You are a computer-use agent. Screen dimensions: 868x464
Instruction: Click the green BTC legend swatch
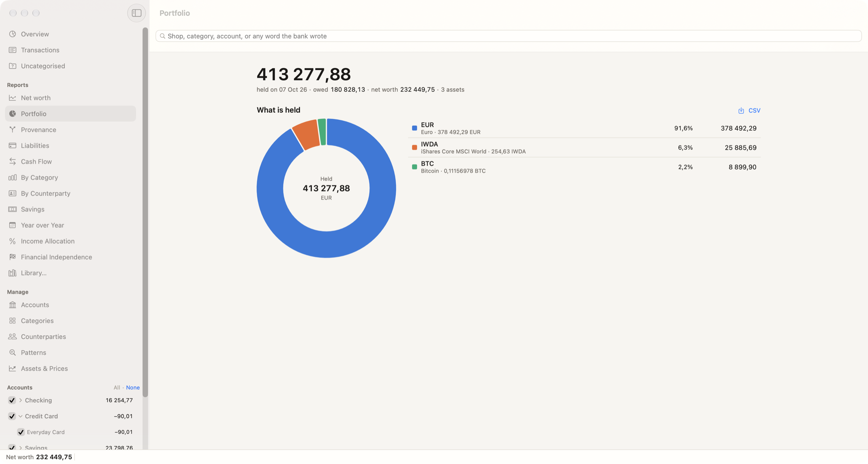tap(414, 167)
